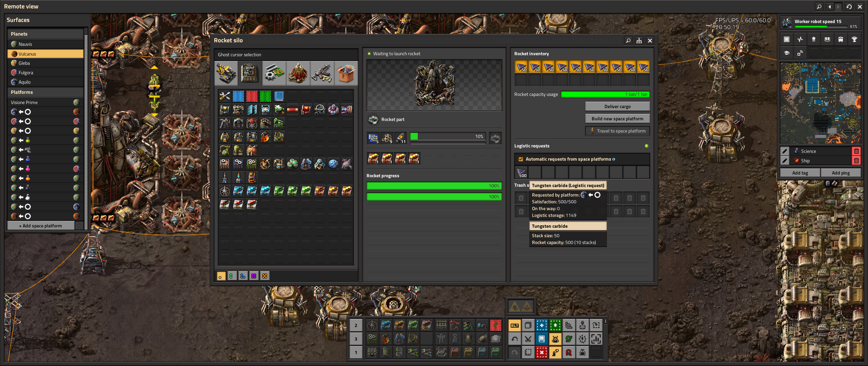868x366 pixels.
Task: Open the Logistics item group tab
Action: pos(226,73)
